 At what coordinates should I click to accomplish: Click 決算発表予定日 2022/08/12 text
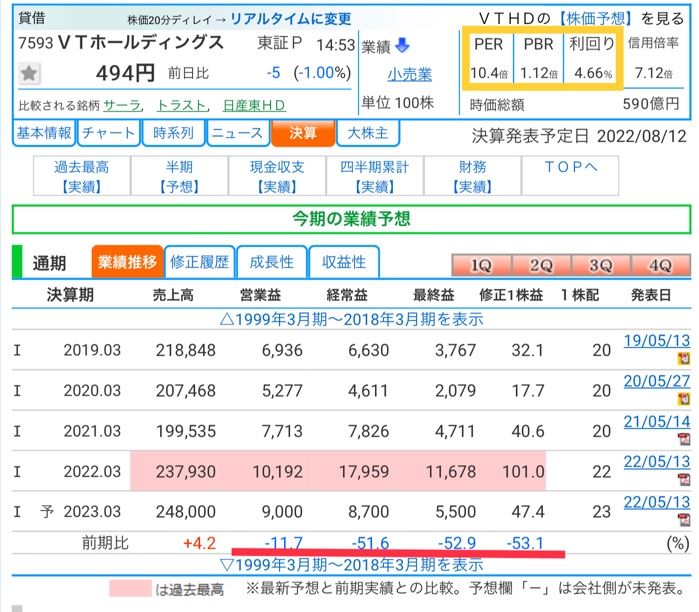(579, 136)
